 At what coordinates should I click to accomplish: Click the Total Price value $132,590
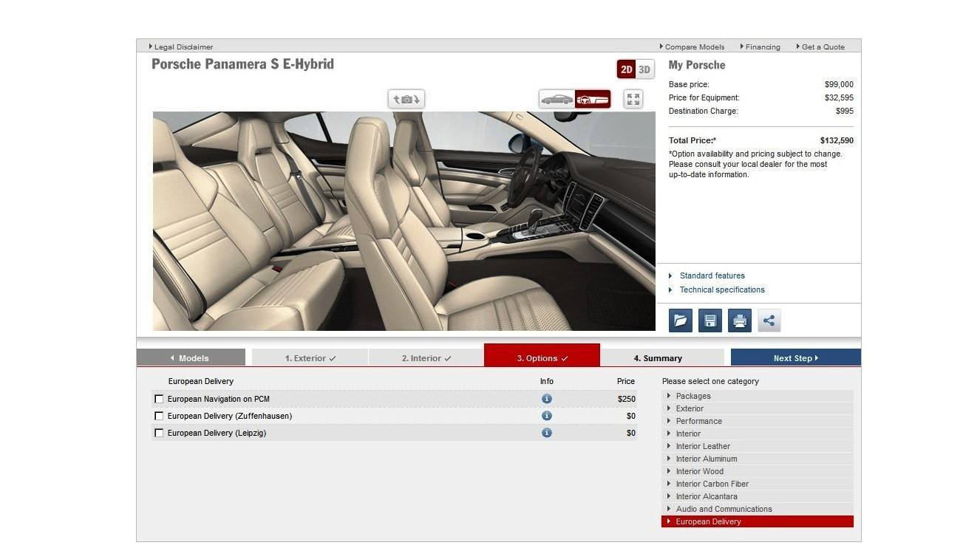837,140
